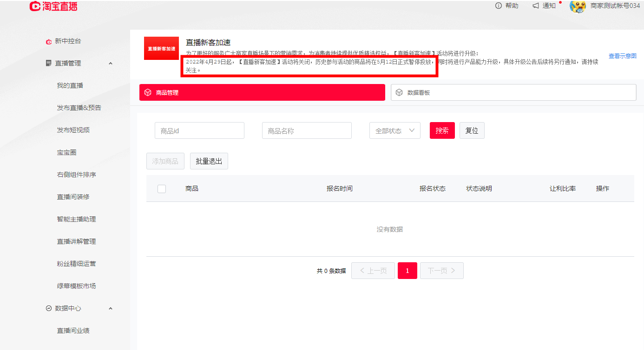The height and width of the screenshot is (350, 644).
Task: Select page 1 in pagination
Action: pos(407,271)
